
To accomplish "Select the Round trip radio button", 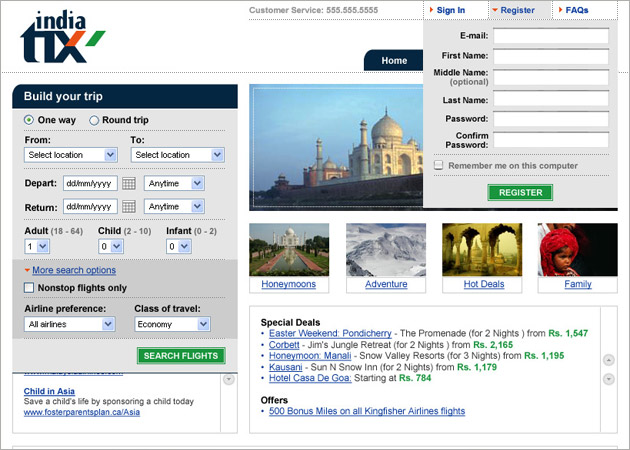I will pos(94,120).
